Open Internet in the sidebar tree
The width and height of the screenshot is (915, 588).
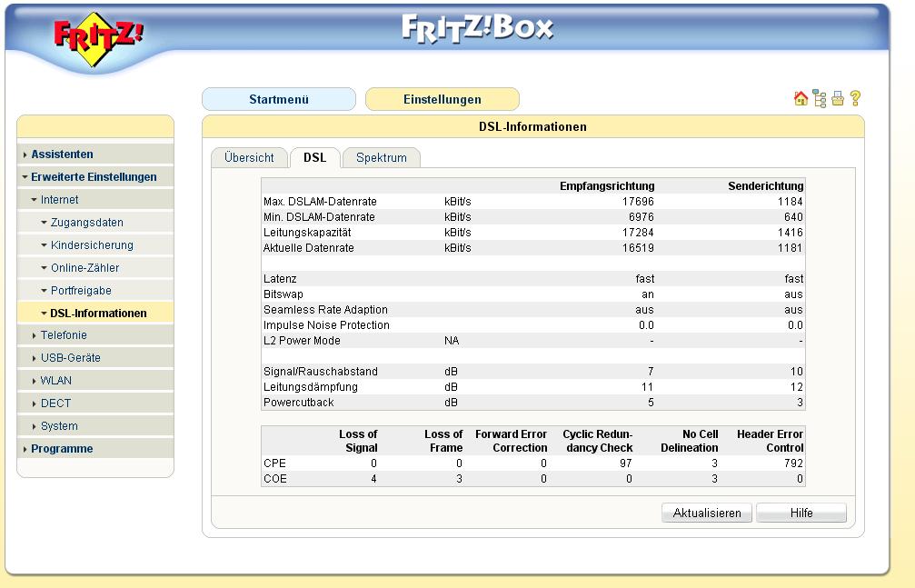pos(60,200)
